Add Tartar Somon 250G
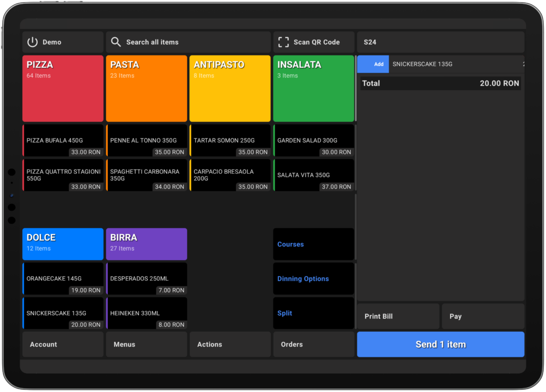The width and height of the screenshot is (546, 392). [230, 140]
